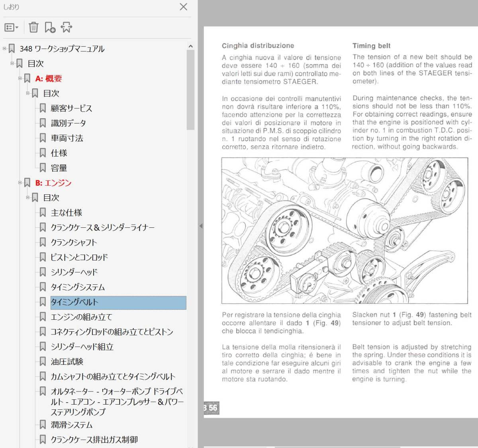Collapse the 348 ワークショップマニュアル tree node

(x=4, y=49)
